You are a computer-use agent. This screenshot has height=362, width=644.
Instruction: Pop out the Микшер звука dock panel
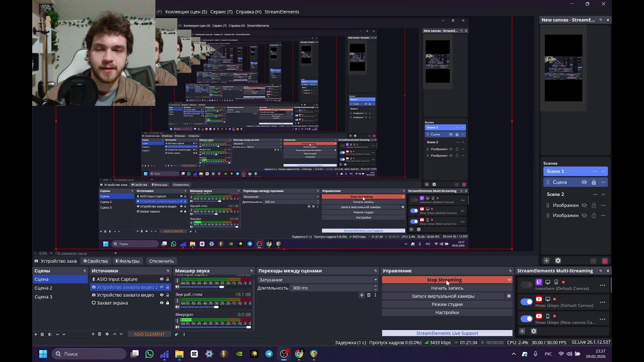pyautogui.click(x=252, y=271)
